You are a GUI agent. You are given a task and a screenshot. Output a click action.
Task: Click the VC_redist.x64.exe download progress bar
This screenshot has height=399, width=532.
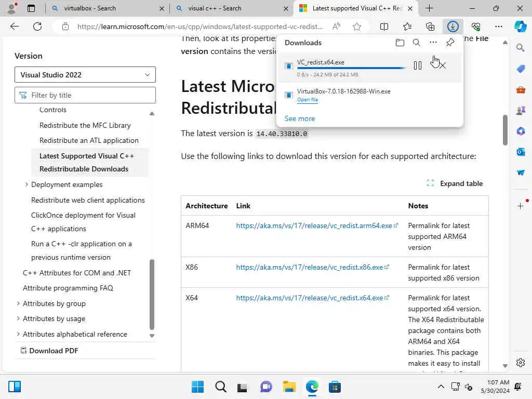click(x=352, y=68)
